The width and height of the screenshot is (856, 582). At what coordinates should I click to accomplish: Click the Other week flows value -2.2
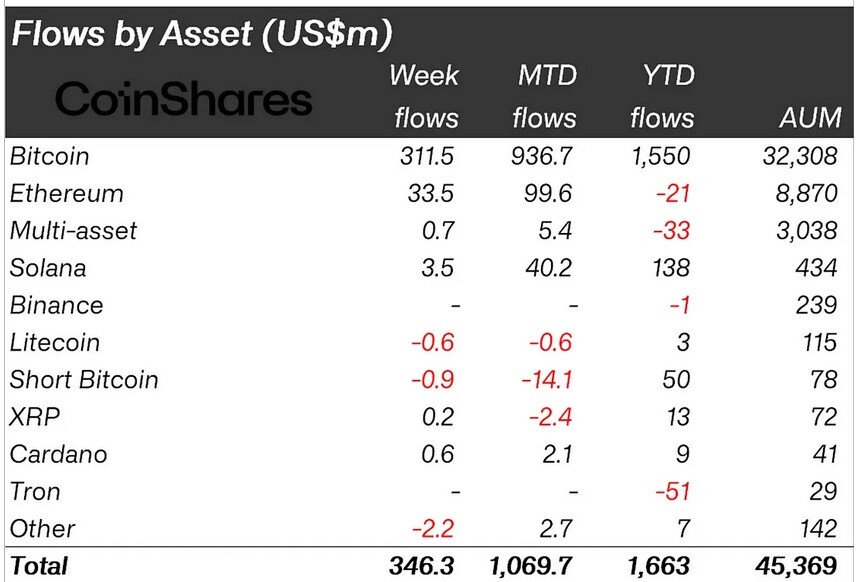point(432,528)
